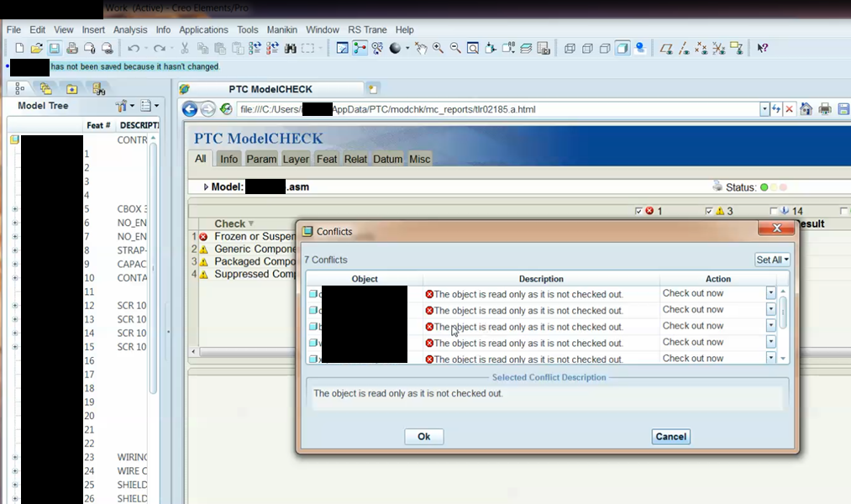Switch to hidden line display style
Viewport: 851px width, 504px height.
587,48
